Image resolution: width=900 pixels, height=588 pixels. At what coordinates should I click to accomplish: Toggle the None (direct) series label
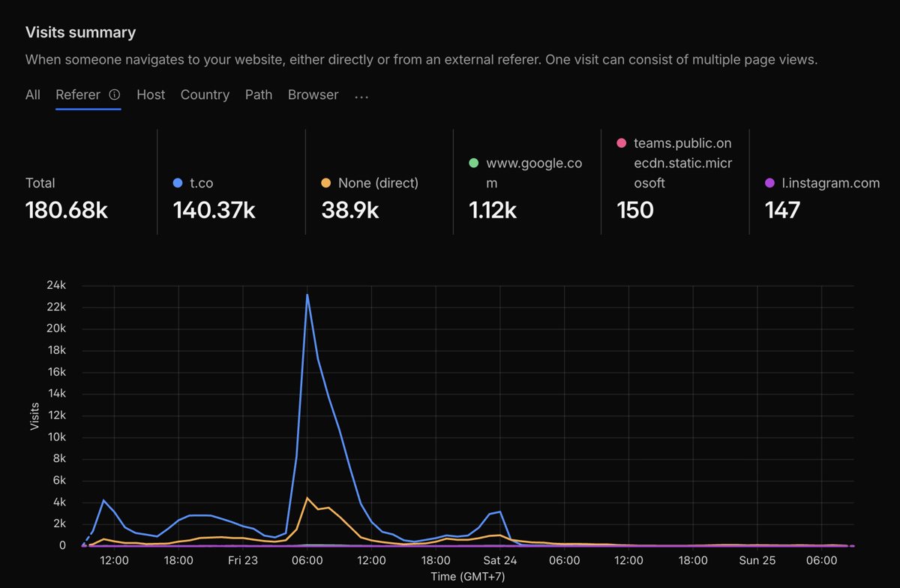[x=378, y=182]
